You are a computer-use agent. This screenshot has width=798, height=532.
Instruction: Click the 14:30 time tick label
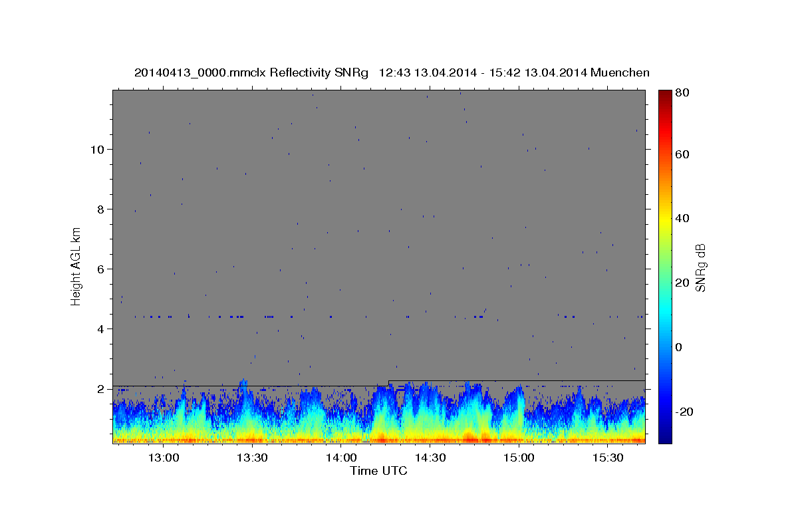[x=430, y=458]
